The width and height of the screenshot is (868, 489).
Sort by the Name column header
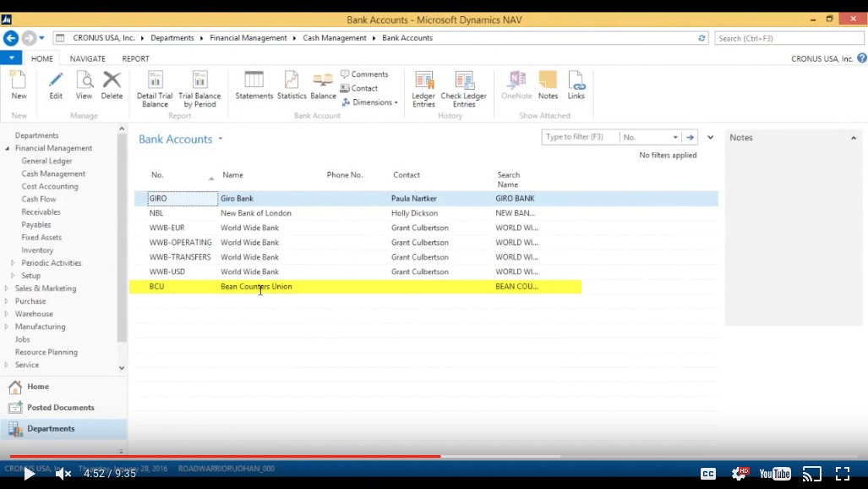[x=232, y=174]
